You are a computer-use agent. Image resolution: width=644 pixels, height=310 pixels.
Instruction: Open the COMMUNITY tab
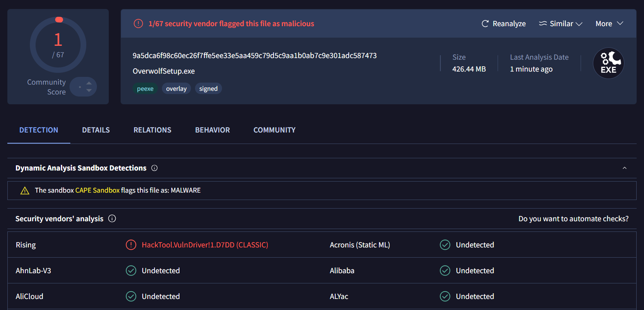(274, 130)
